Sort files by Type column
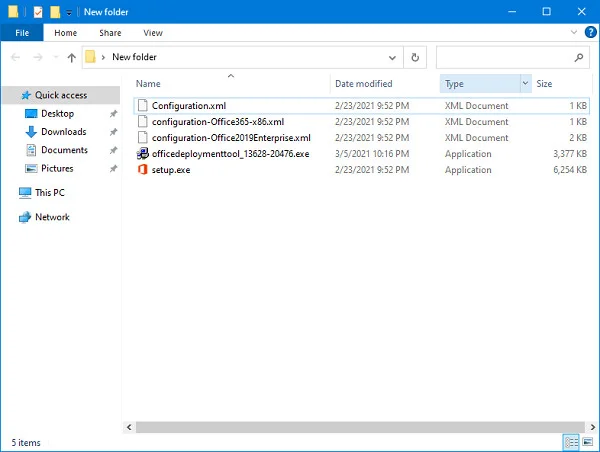Viewport: 600px width, 452px height. point(480,84)
